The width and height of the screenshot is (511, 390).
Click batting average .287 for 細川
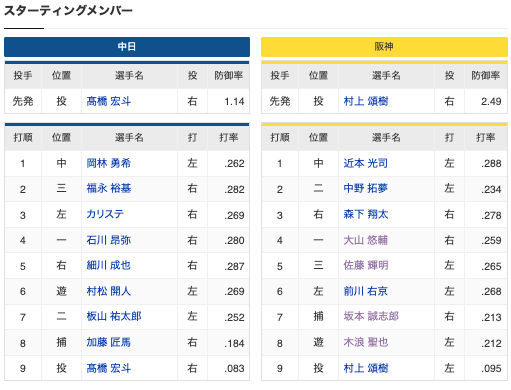tap(234, 266)
